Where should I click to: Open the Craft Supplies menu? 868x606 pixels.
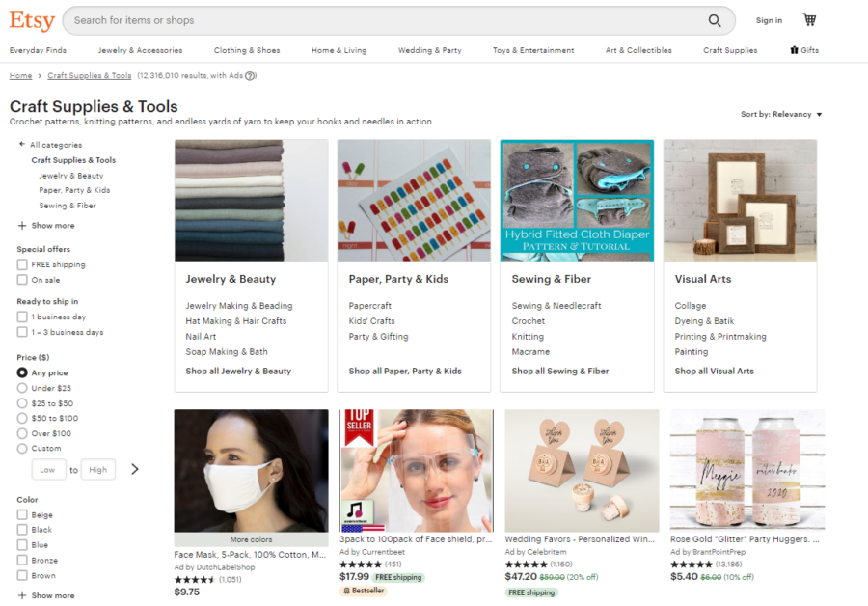click(730, 50)
